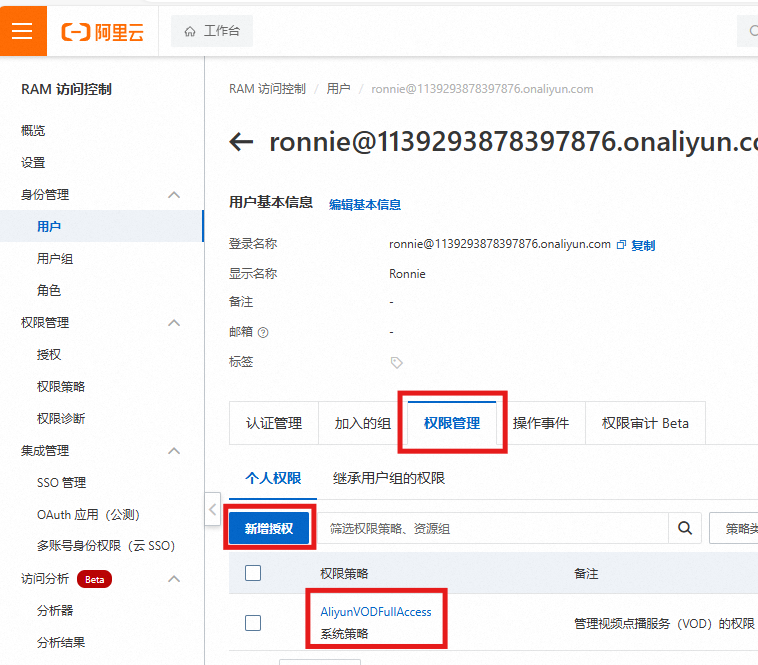Click the 用户基本信息 section heading
The width and height of the screenshot is (758, 665).
pos(271,202)
